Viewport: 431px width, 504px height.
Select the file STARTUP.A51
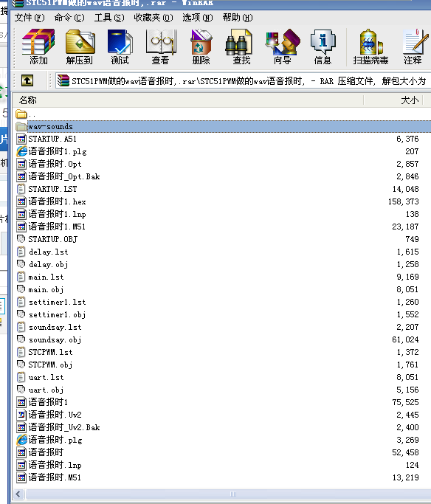pyautogui.click(x=52, y=139)
